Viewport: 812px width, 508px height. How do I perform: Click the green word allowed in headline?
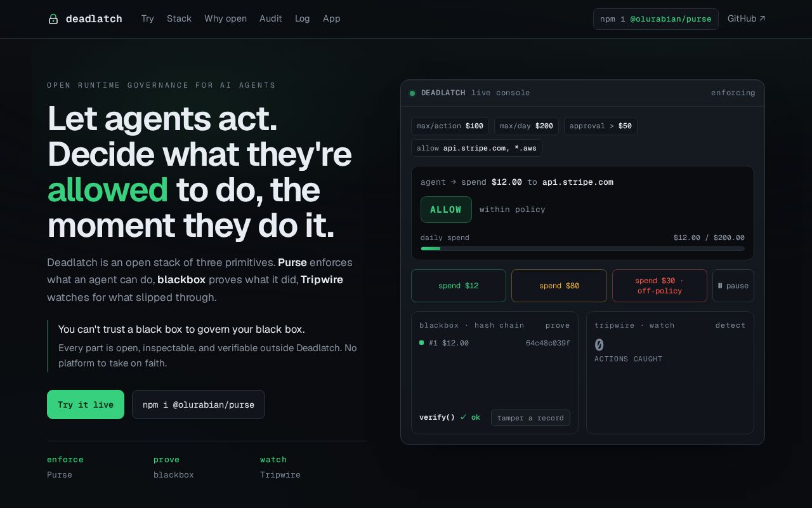[x=108, y=190]
